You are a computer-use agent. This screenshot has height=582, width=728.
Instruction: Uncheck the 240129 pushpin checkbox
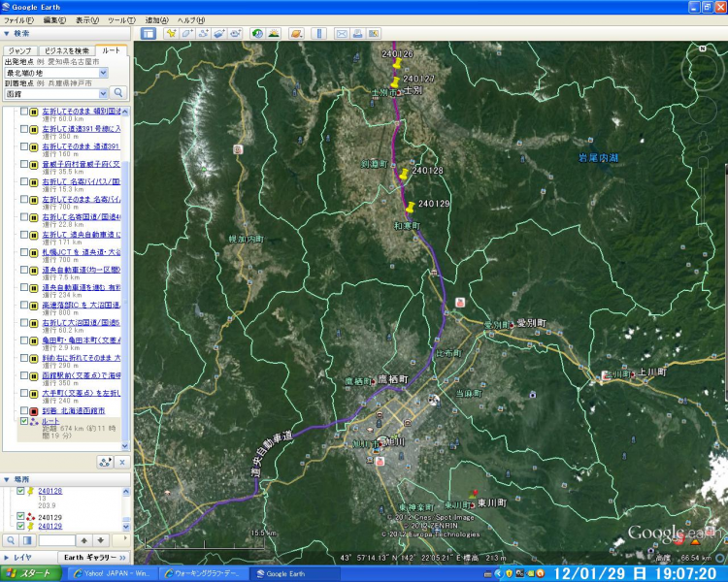click(20, 526)
